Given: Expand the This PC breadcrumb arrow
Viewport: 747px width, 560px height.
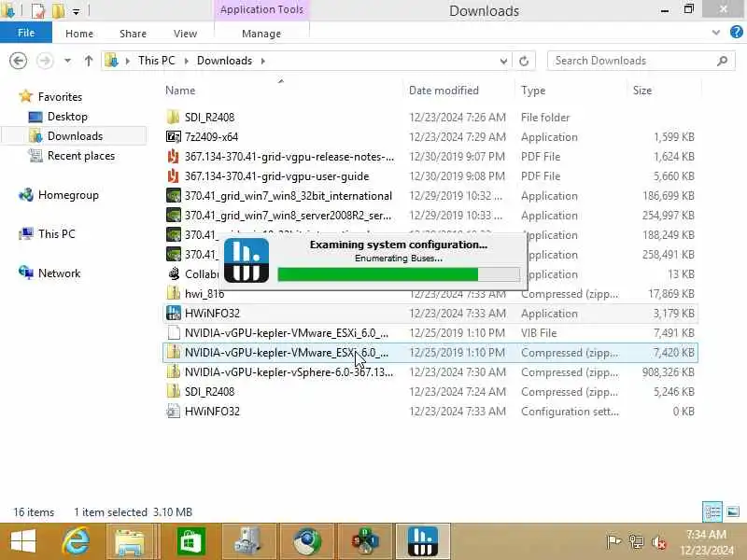Looking at the screenshot, I should coord(186,61).
